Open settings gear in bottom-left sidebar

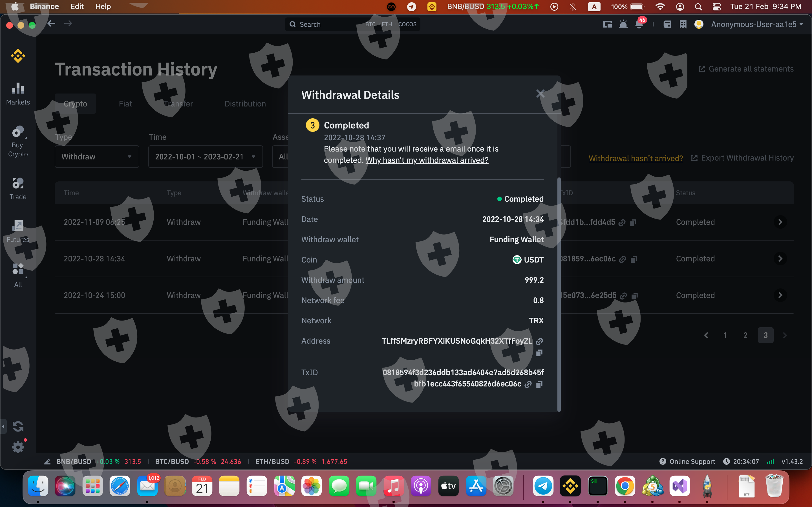(18, 447)
